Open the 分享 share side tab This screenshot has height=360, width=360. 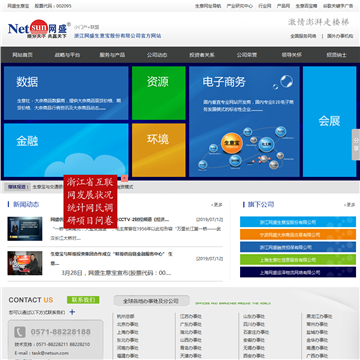pyautogui.click(x=356, y=144)
